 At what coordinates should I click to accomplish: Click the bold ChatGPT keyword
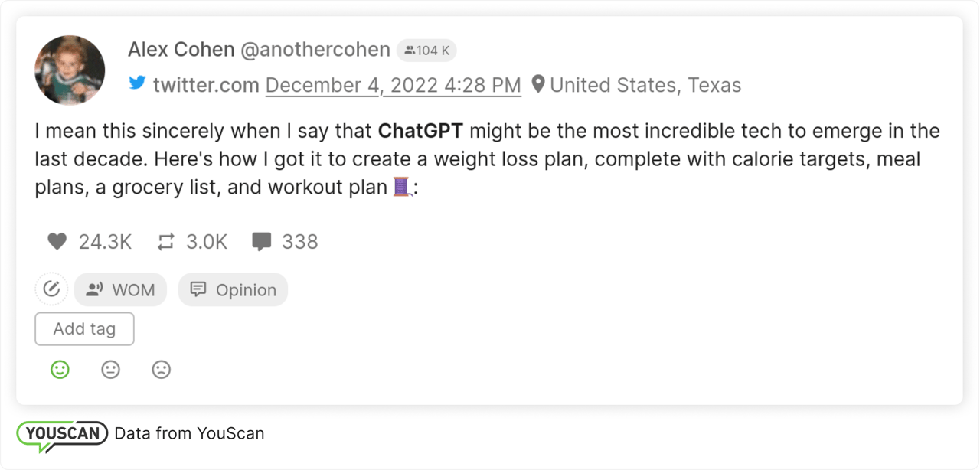pyautogui.click(x=420, y=131)
